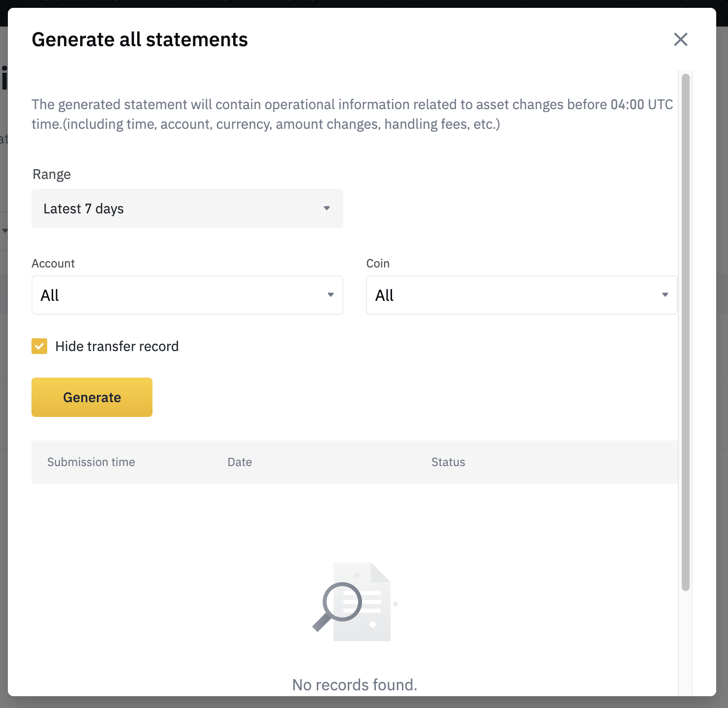Click the magnifier document empty-state icon
Image resolution: width=728 pixels, height=708 pixels.
(x=355, y=602)
